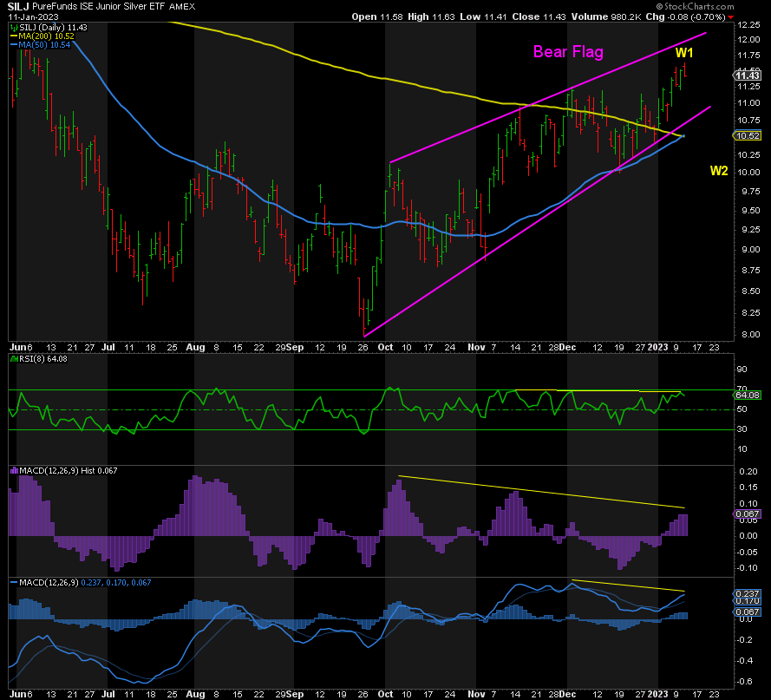Viewport: 771px width, 700px height.
Task: Click the 'MA(200) 10.52' legend entry
Action: 46,36
